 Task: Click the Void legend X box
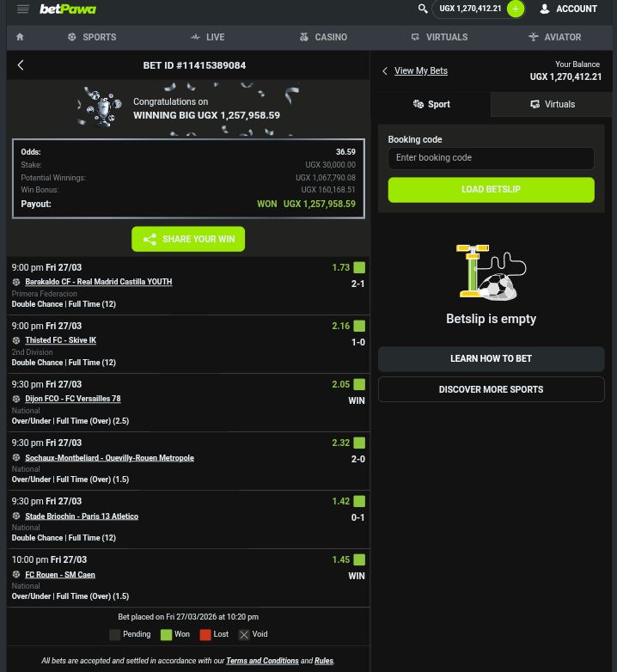(x=244, y=635)
